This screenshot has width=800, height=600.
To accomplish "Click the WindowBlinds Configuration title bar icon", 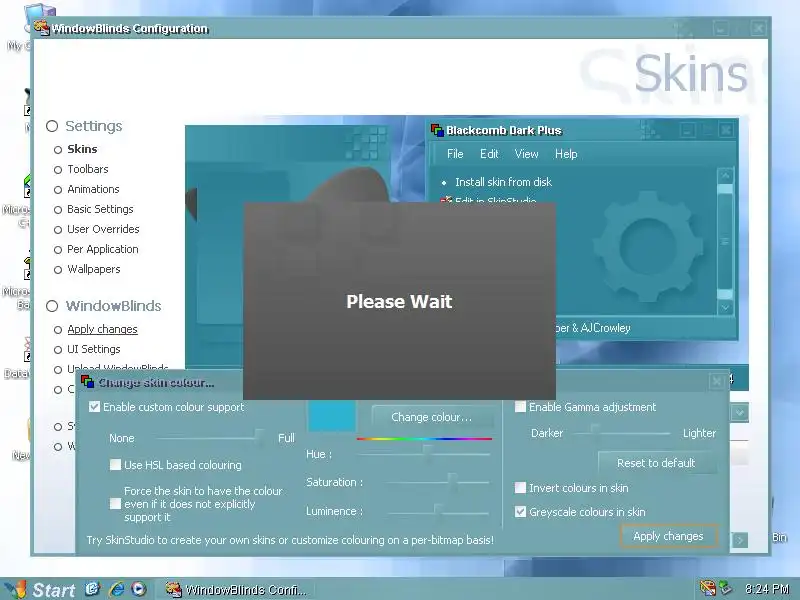I will 42,28.
